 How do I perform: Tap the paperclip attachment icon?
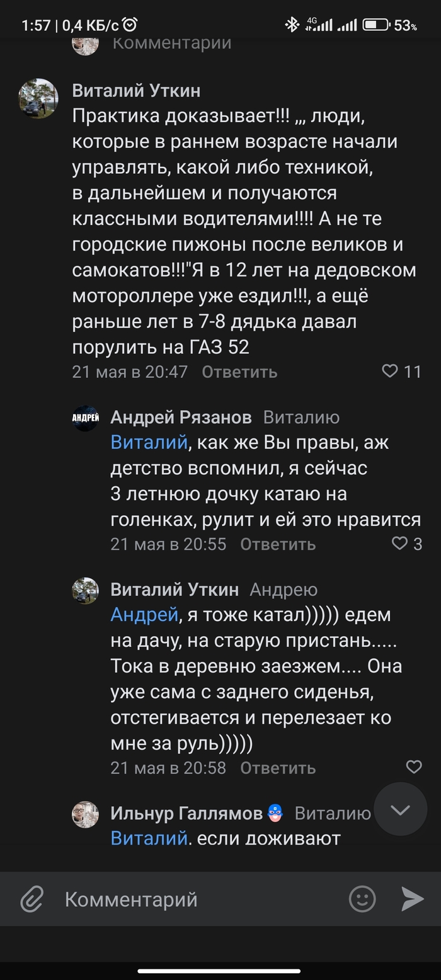31,899
